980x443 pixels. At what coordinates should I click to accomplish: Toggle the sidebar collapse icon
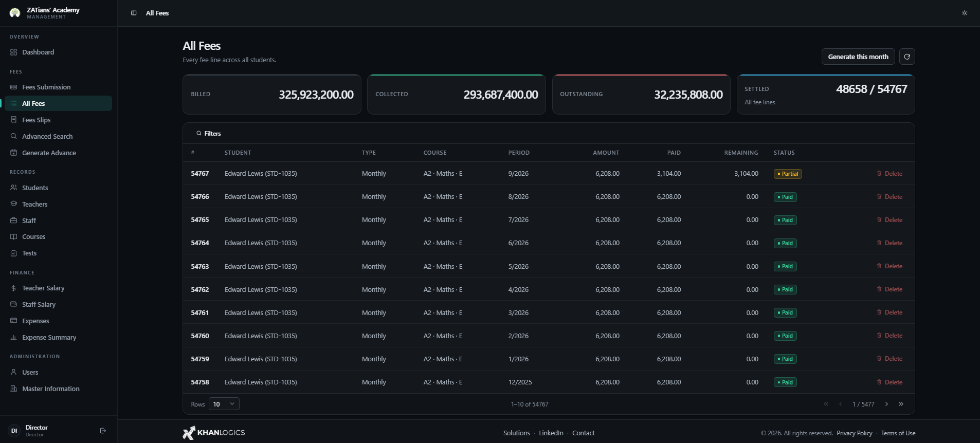(x=134, y=13)
